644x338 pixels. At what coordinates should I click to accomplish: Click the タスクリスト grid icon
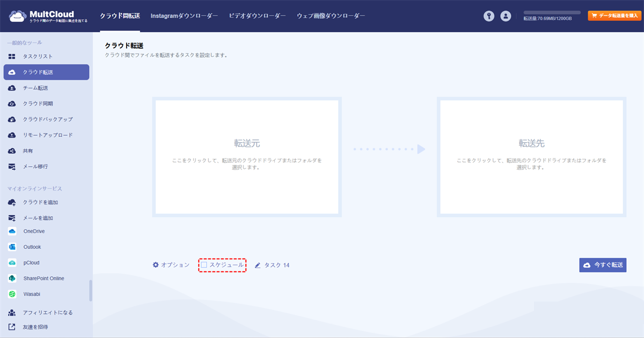tap(12, 56)
